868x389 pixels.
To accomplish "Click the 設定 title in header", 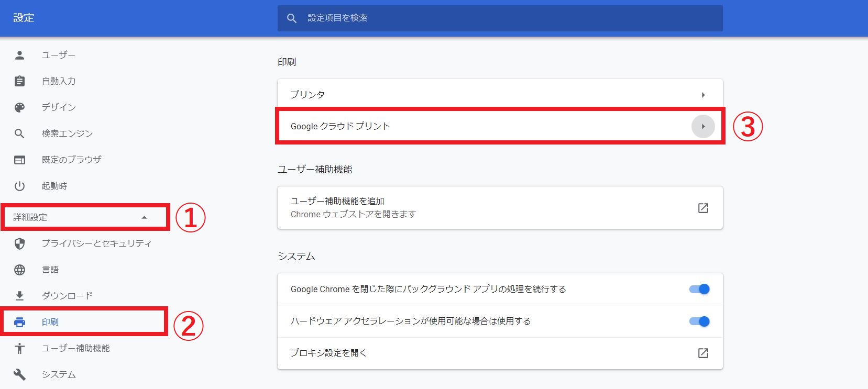I will click(x=24, y=18).
